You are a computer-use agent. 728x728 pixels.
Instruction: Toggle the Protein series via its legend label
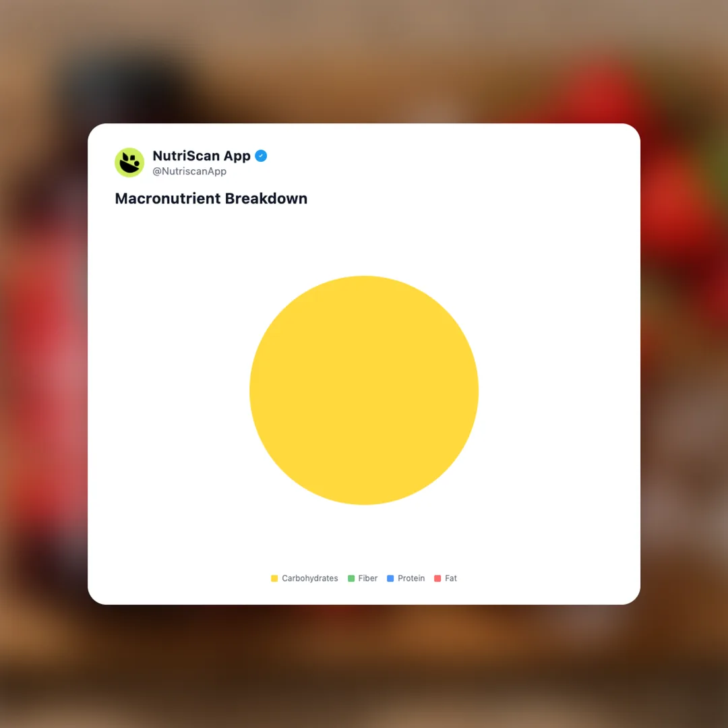(411, 578)
